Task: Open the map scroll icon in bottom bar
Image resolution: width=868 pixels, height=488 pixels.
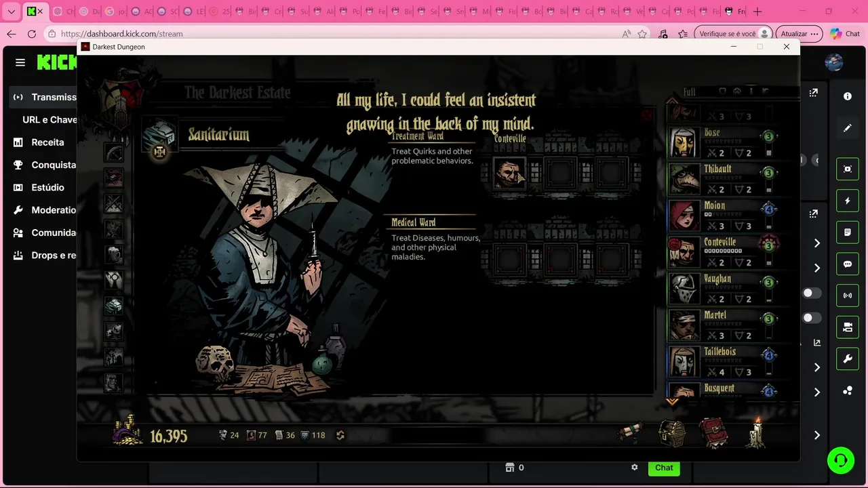Action: point(631,434)
